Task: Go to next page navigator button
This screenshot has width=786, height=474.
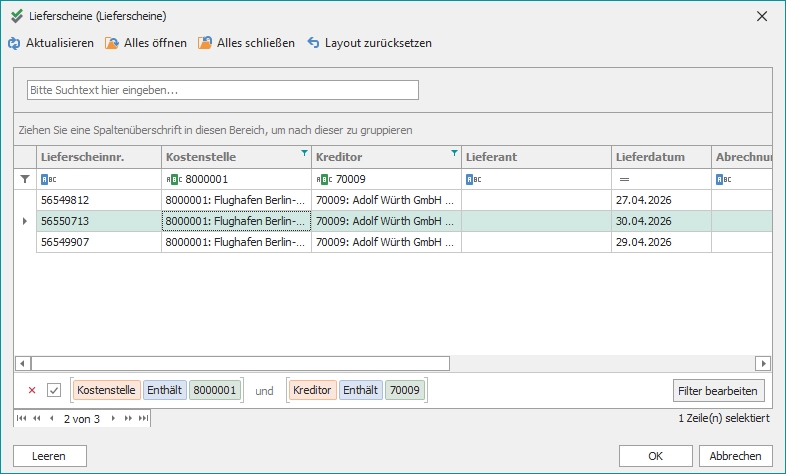Action: (128, 418)
